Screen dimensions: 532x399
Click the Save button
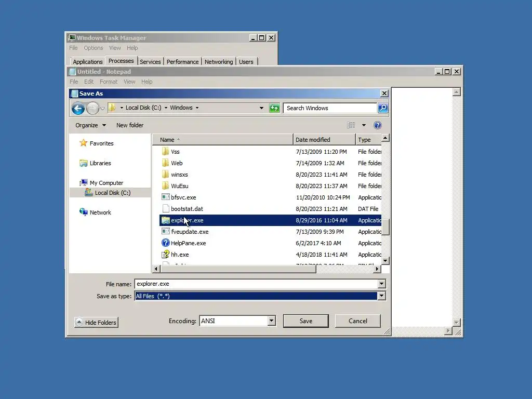tap(305, 321)
